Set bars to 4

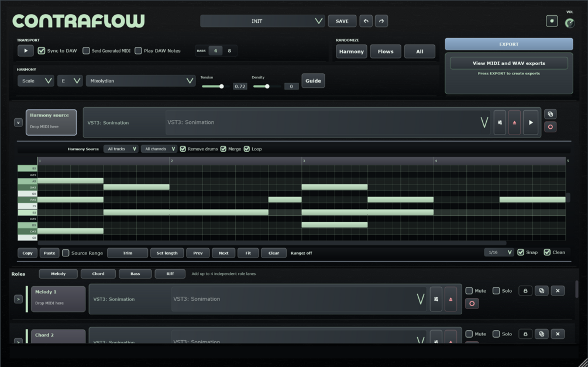(x=215, y=51)
